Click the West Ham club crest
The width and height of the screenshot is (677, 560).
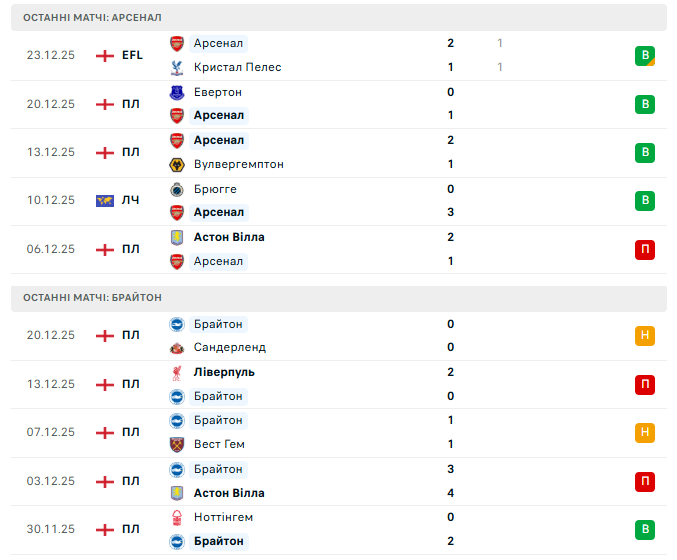tap(177, 444)
